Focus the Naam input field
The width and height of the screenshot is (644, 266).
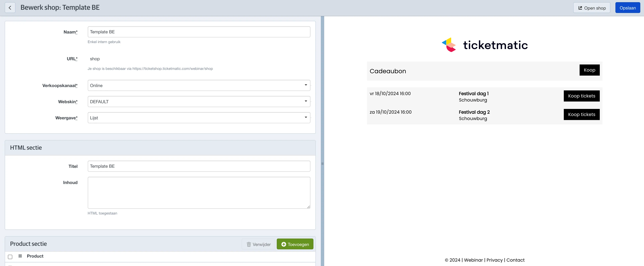click(x=199, y=32)
